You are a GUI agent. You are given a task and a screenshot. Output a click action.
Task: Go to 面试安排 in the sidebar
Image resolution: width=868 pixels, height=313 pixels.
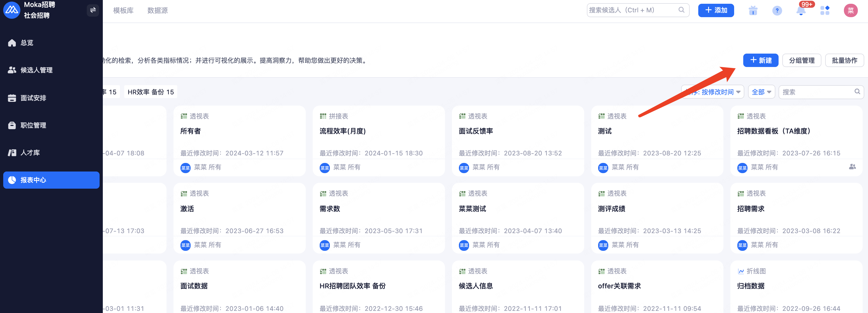point(51,98)
